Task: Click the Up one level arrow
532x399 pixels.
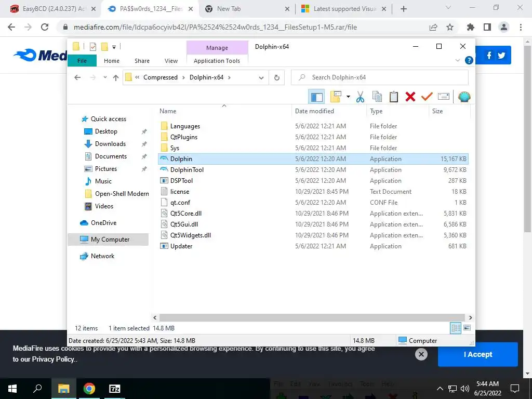Action: click(x=116, y=78)
